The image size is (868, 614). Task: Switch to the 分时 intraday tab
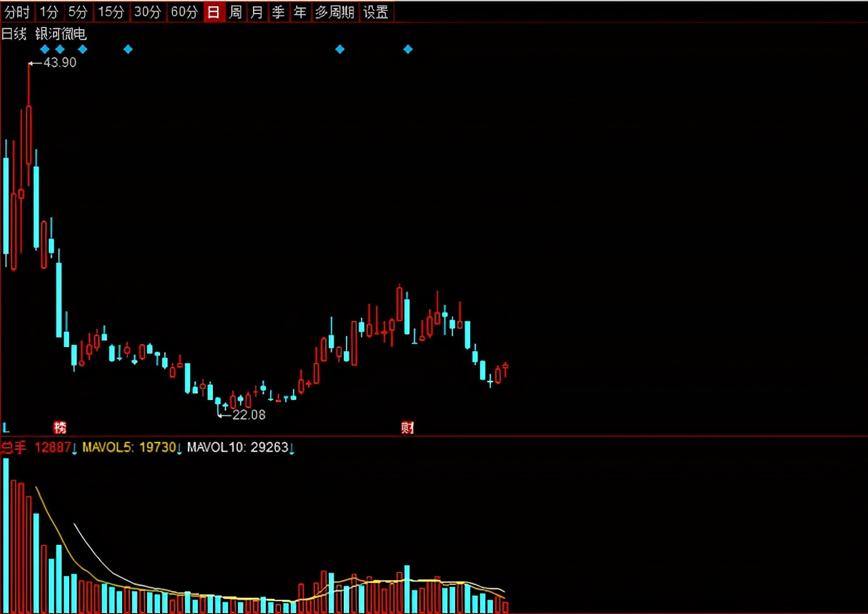pos(18,12)
